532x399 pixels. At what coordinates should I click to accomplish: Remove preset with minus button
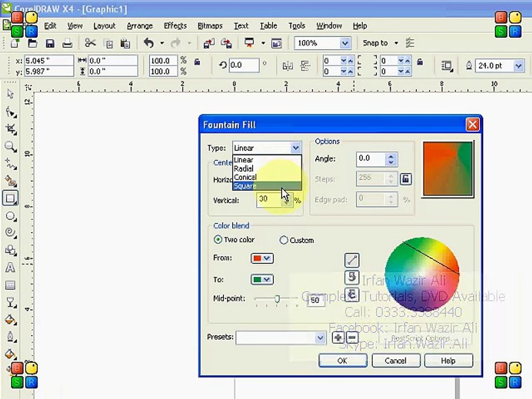pyautogui.click(x=352, y=337)
